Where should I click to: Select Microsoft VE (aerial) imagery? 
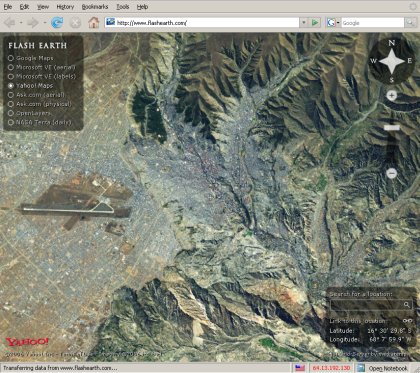click(11, 67)
